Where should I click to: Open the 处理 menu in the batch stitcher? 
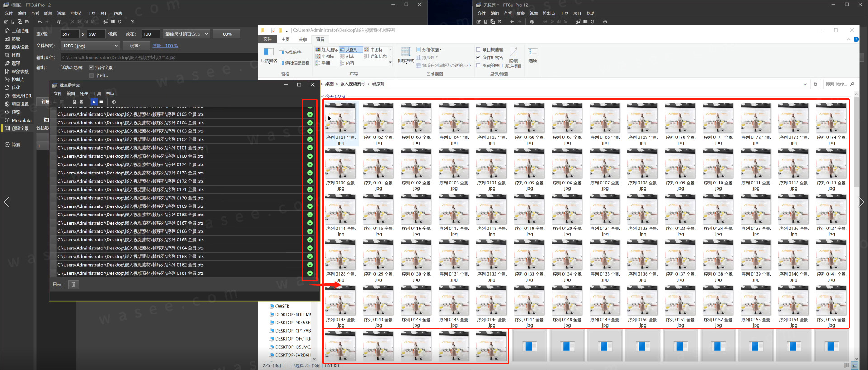coord(84,94)
